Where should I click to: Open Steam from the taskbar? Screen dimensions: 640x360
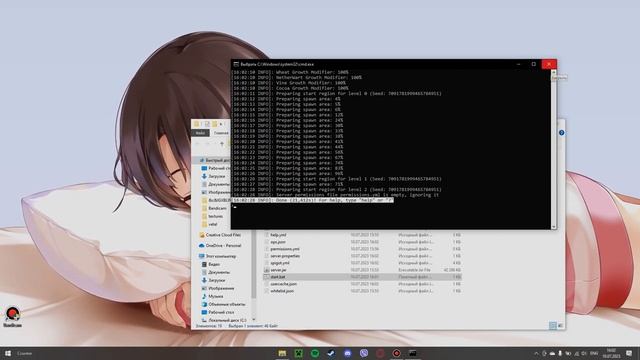point(331,353)
